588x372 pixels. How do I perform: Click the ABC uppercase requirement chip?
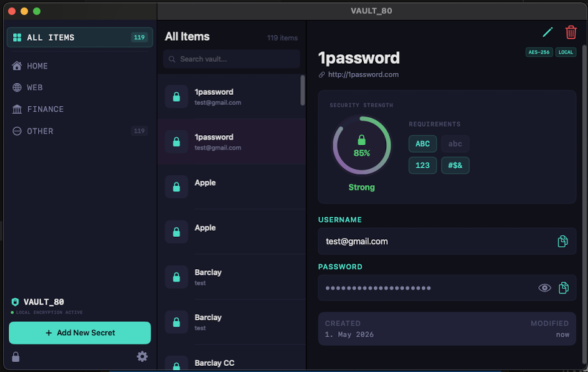click(422, 143)
